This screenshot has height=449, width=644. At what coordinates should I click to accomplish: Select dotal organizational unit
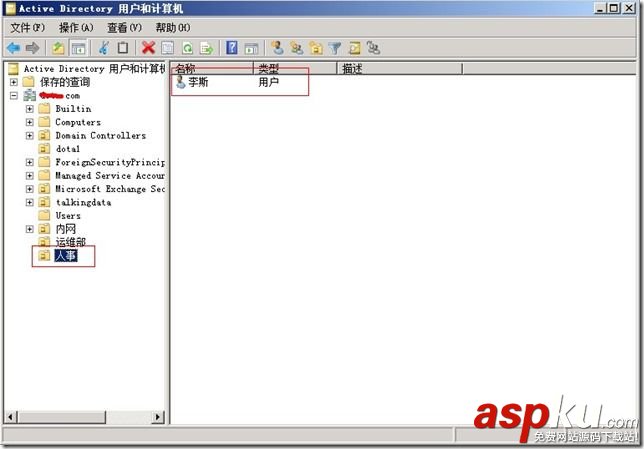tap(68, 149)
